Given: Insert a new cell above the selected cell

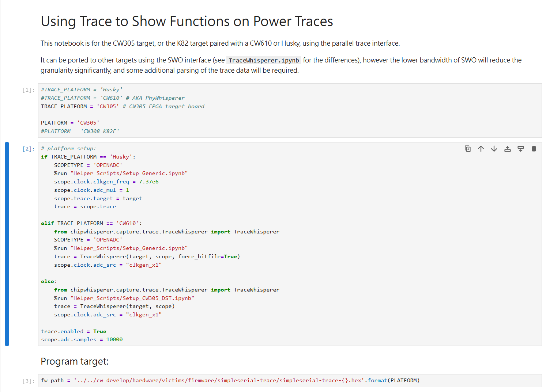Looking at the screenshot, I should pyautogui.click(x=507, y=149).
